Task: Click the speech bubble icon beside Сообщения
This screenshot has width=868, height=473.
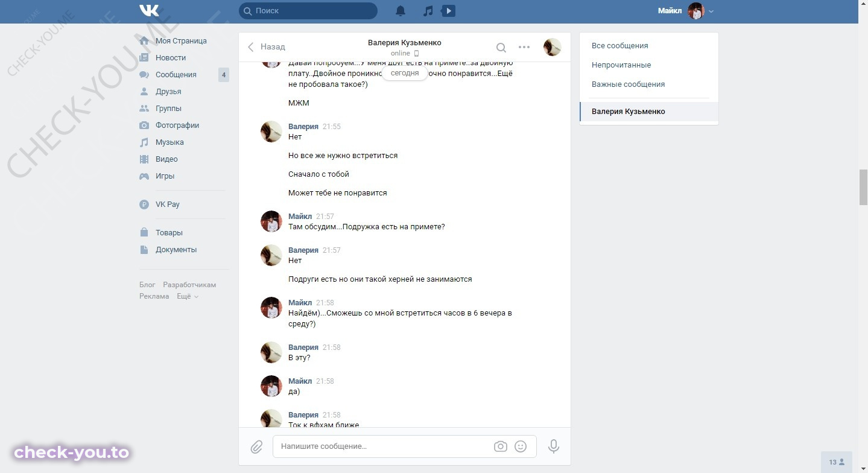Action: tap(144, 75)
